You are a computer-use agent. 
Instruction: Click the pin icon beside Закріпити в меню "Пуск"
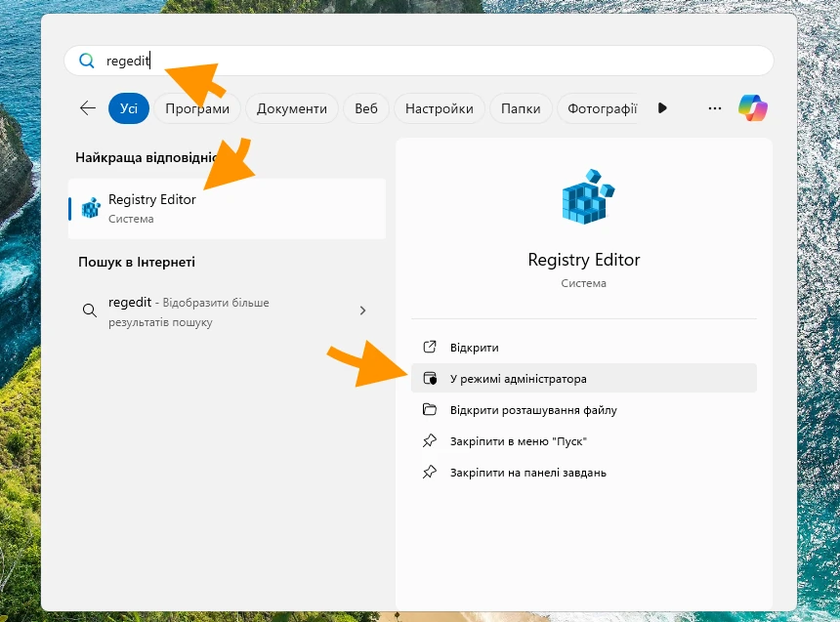click(430, 441)
